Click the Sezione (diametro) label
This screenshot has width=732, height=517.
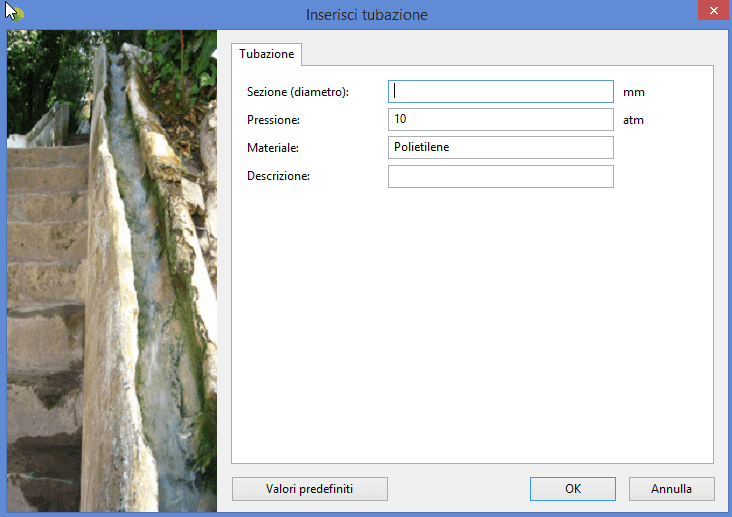point(298,92)
